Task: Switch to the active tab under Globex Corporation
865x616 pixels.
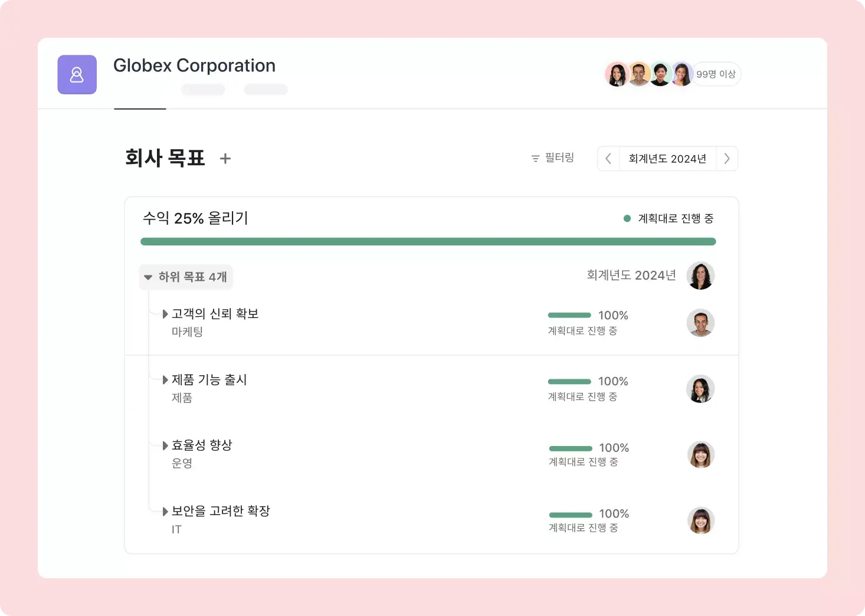Action: [x=140, y=101]
